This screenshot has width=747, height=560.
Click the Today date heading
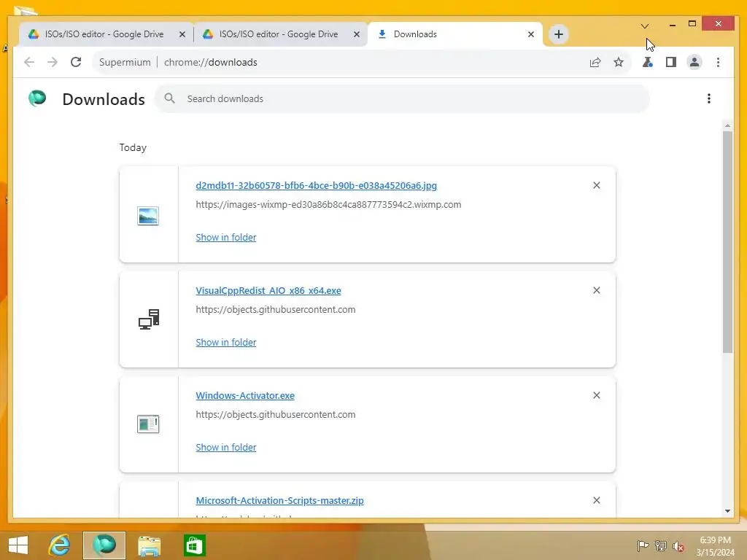pos(133,147)
